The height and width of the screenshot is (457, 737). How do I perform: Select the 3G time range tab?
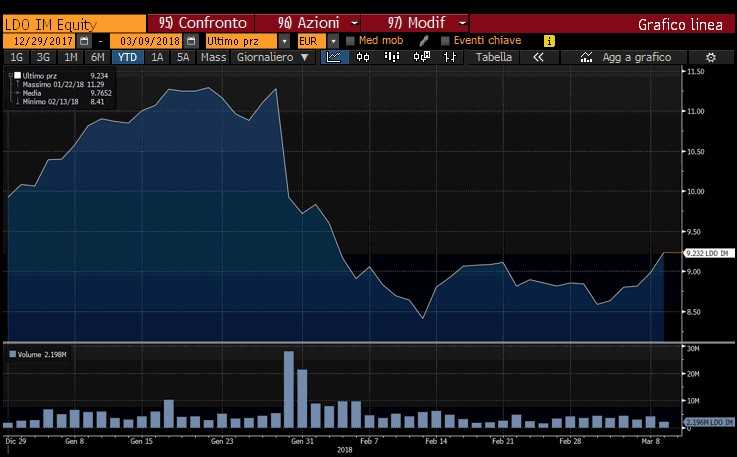[x=43, y=57]
